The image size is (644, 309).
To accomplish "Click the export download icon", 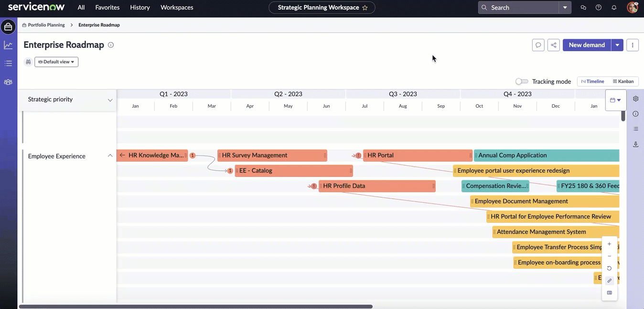I will click(636, 144).
